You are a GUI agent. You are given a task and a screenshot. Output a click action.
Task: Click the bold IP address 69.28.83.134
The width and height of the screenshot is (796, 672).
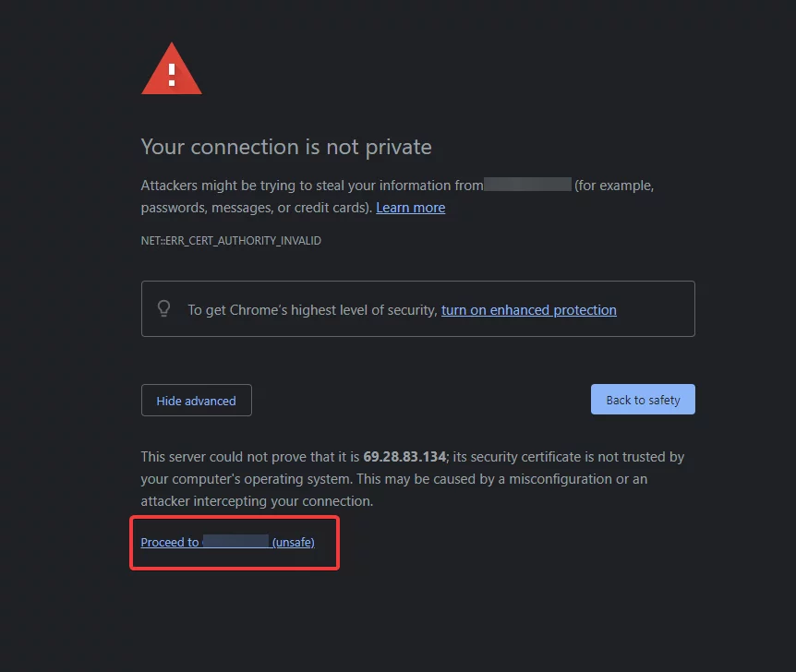pos(404,457)
